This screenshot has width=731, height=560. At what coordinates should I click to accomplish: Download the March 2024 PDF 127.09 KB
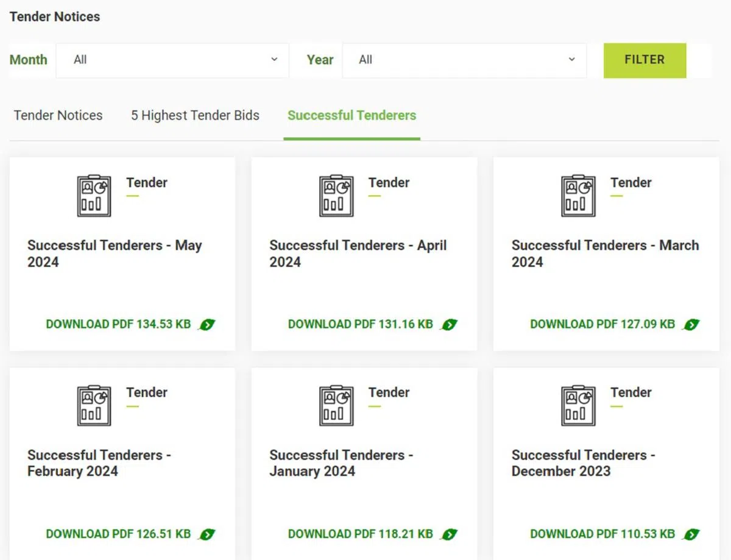tap(602, 324)
